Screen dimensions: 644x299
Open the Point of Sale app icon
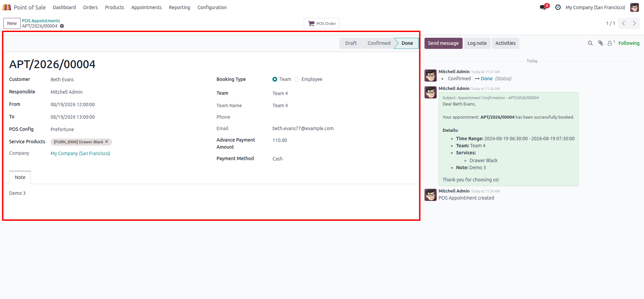pyautogui.click(x=7, y=7)
